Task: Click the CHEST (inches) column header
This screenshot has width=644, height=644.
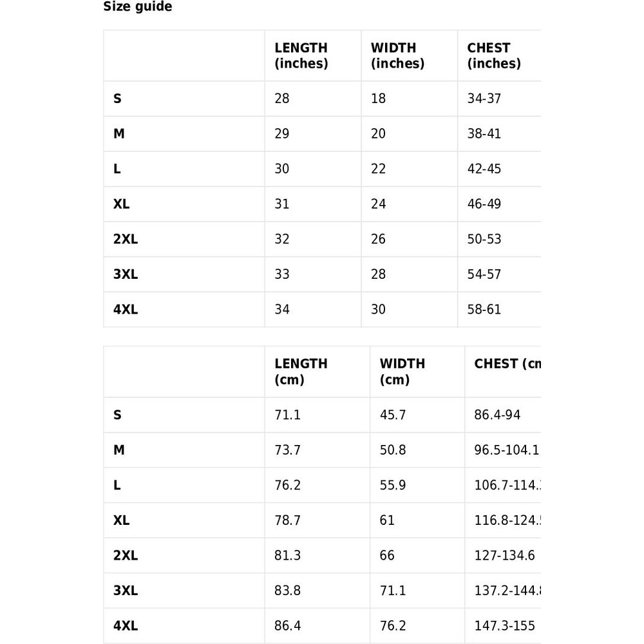Action: [x=493, y=55]
